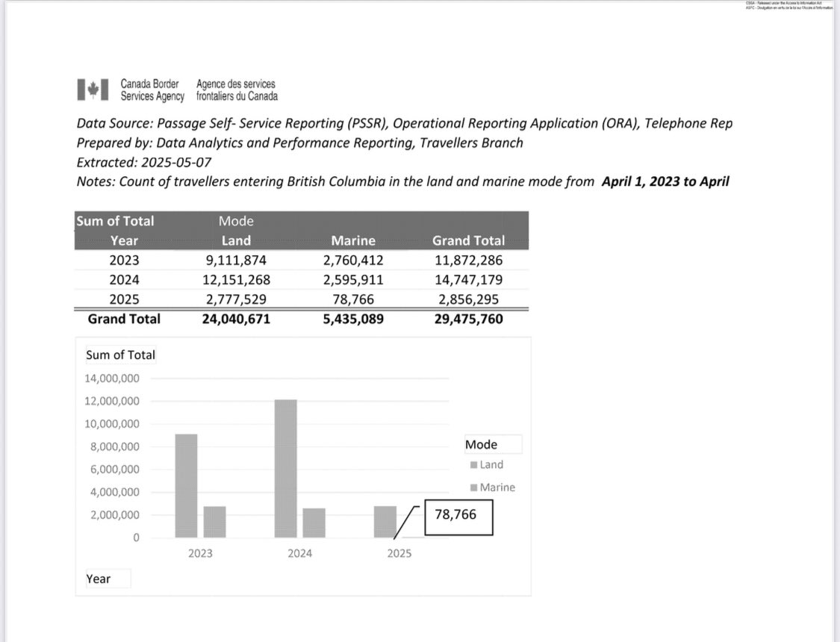Click cell value 12,151,268
Image resolution: width=840 pixels, height=642 pixels.
point(236,280)
